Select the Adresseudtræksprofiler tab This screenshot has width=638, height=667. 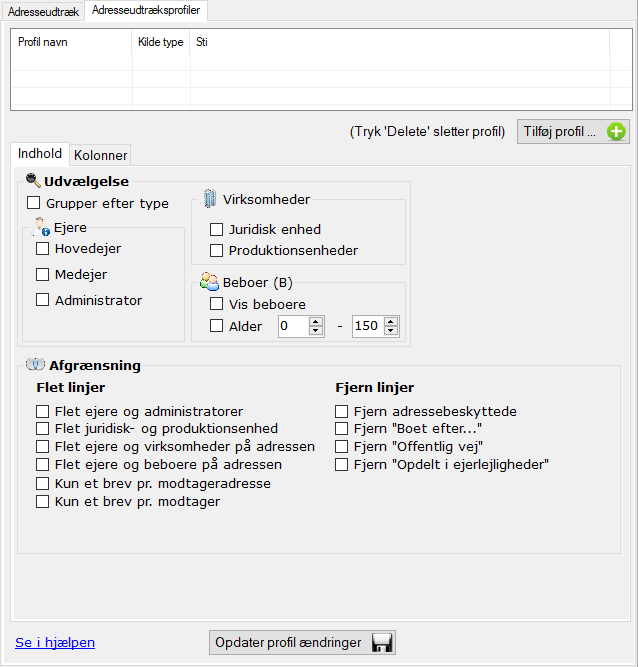click(146, 10)
